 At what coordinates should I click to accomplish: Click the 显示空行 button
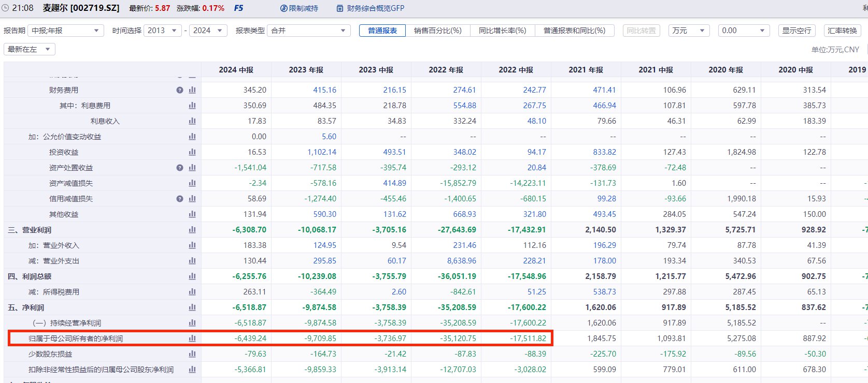796,31
